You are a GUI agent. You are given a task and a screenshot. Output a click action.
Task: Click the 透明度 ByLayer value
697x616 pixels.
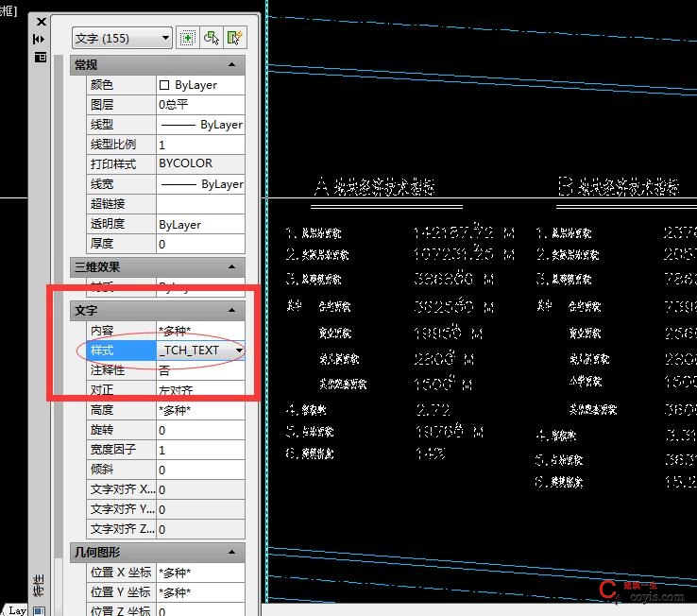pyautogui.click(x=200, y=224)
